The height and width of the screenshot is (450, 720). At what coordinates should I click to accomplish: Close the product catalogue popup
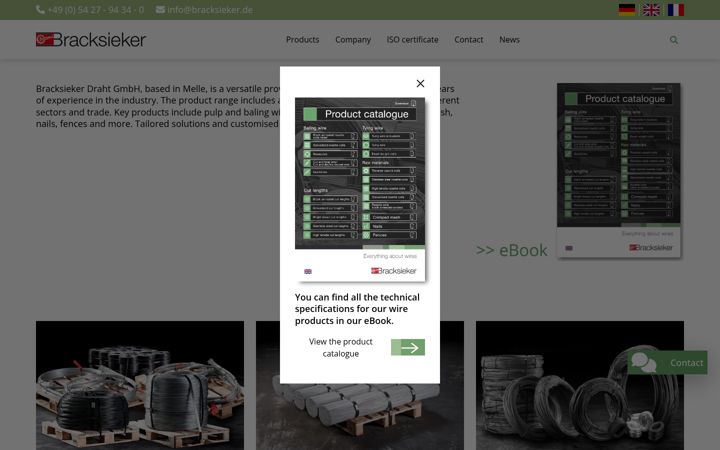[420, 84]
